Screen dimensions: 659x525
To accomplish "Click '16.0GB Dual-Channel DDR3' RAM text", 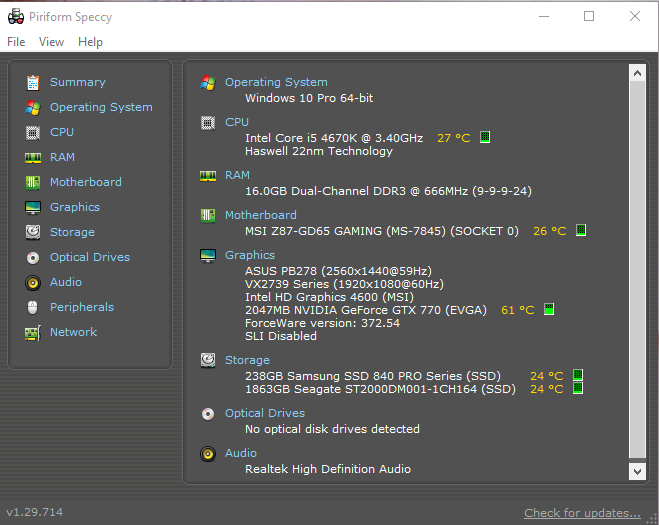I will (325, 191).
